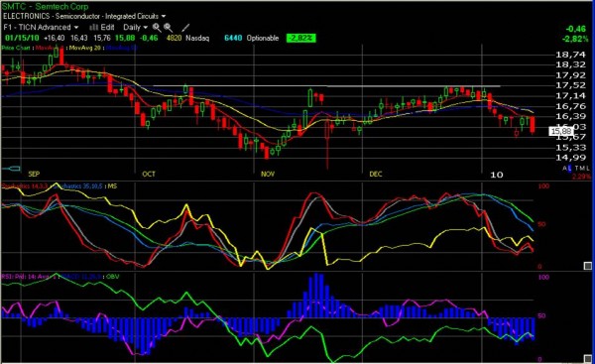Image resolution: width=595 pixels, height=364 pixels.
Task: Open the Daily timeframe dropdown
Action: (135, 28)
